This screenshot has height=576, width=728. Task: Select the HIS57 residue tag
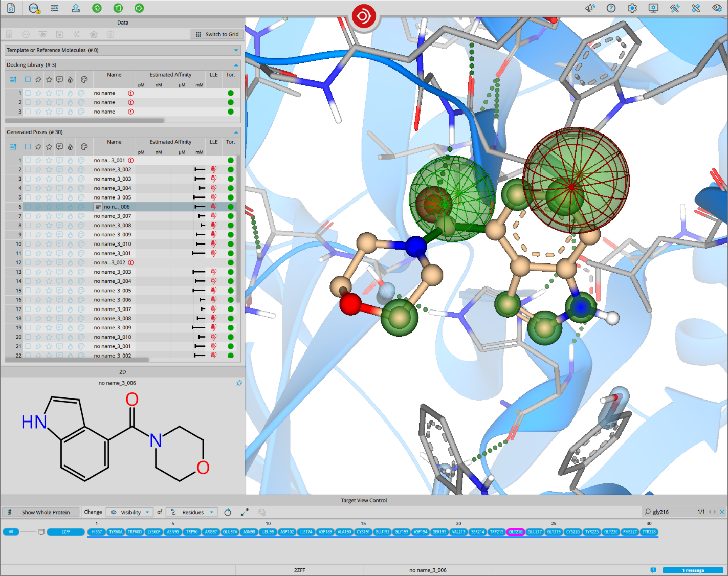click(97, 532)
